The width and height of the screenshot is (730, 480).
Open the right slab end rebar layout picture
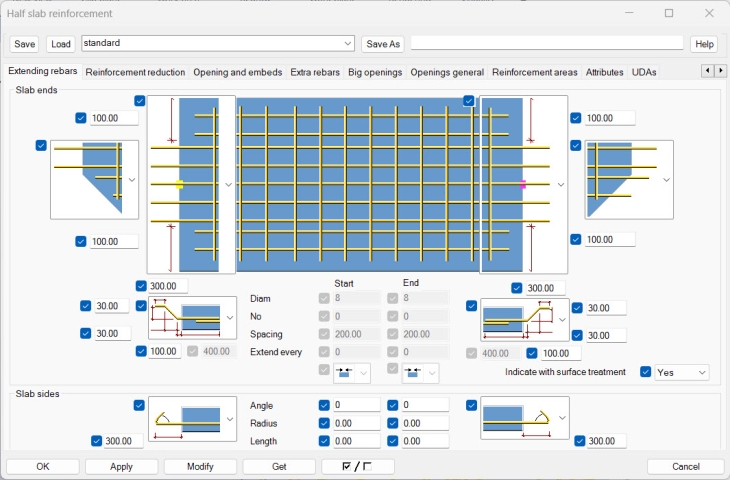tap(523, 184)
